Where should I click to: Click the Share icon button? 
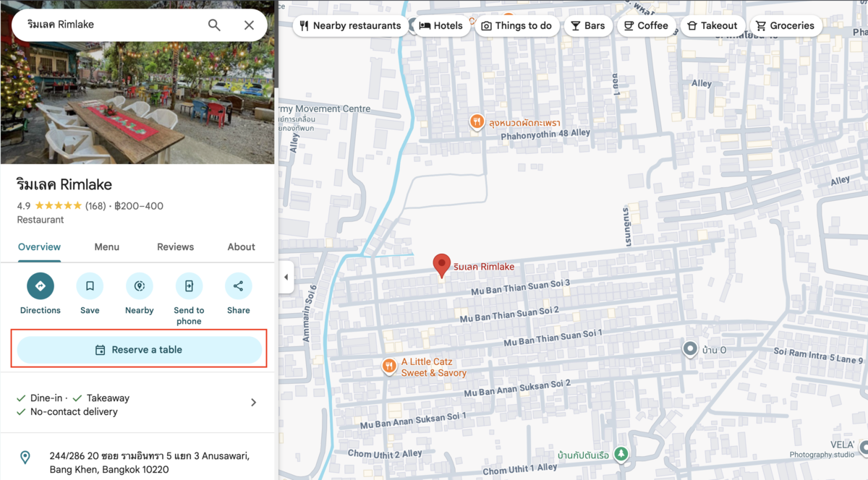tap(238, 286)
